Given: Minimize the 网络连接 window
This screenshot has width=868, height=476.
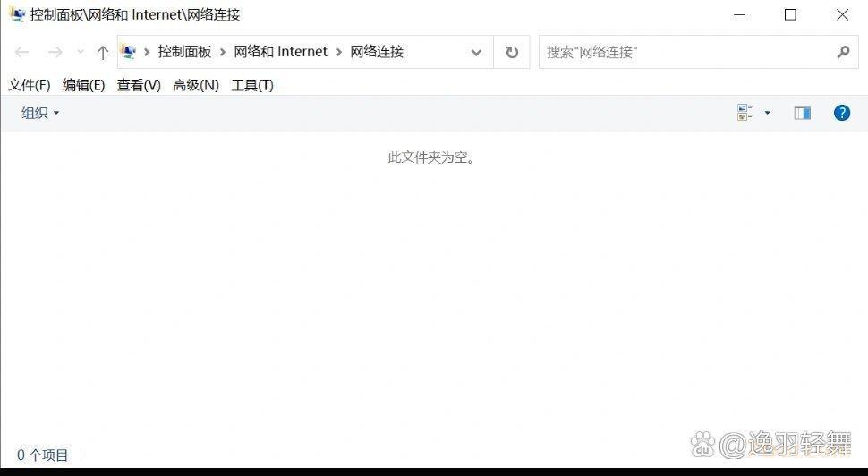Looking at the screenshot, I should pos(739,15).
